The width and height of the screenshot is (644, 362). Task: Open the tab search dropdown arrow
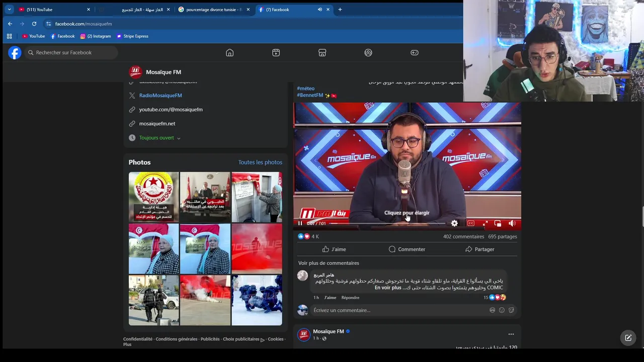(9, 10)
